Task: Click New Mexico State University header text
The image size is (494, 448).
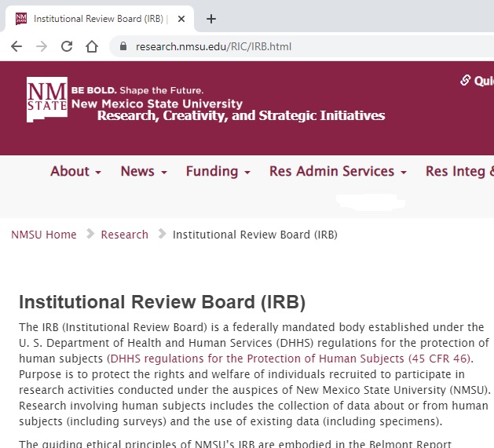Action: coord(157,104)
